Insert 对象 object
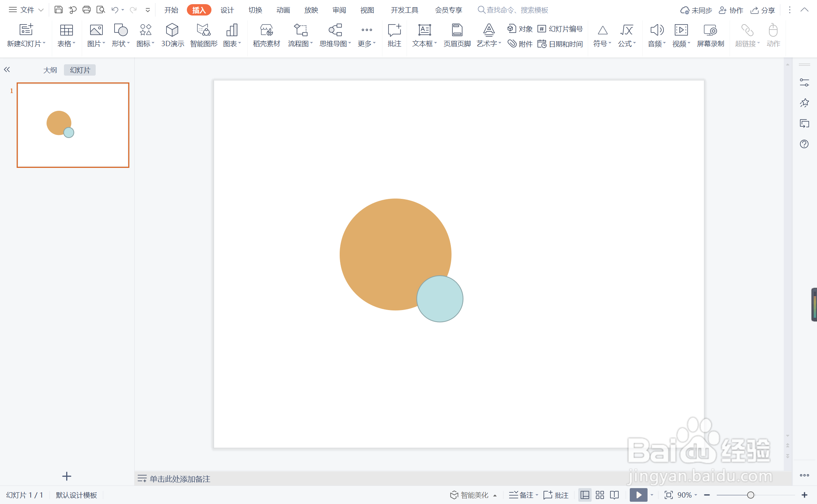817x504 pixels. click(x=520, y=29)
